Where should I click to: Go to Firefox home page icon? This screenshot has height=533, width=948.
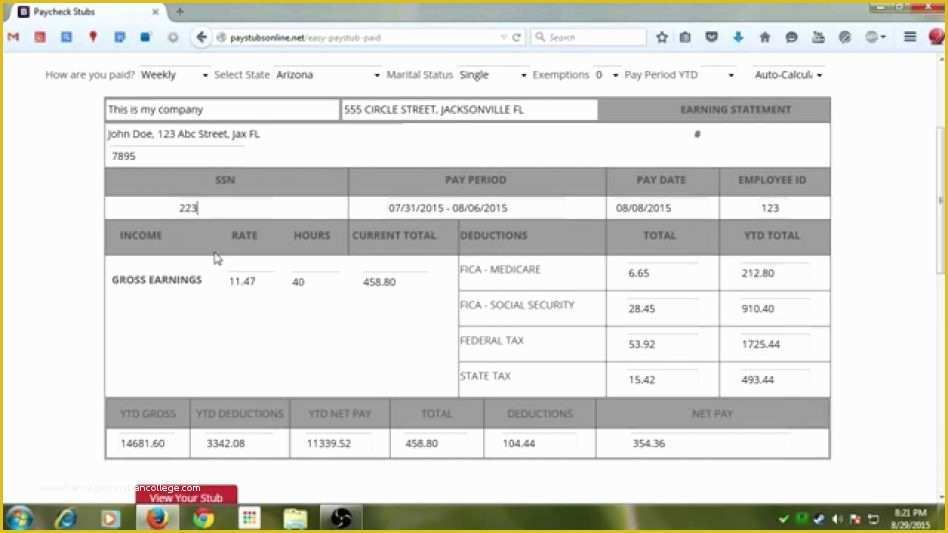[x=765, y=37]
